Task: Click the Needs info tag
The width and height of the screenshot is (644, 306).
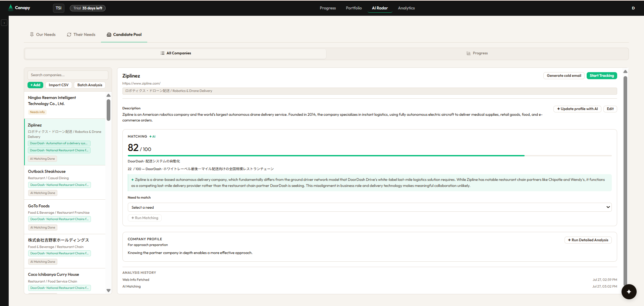Action: pyautogui.click(x=37, y=112)
